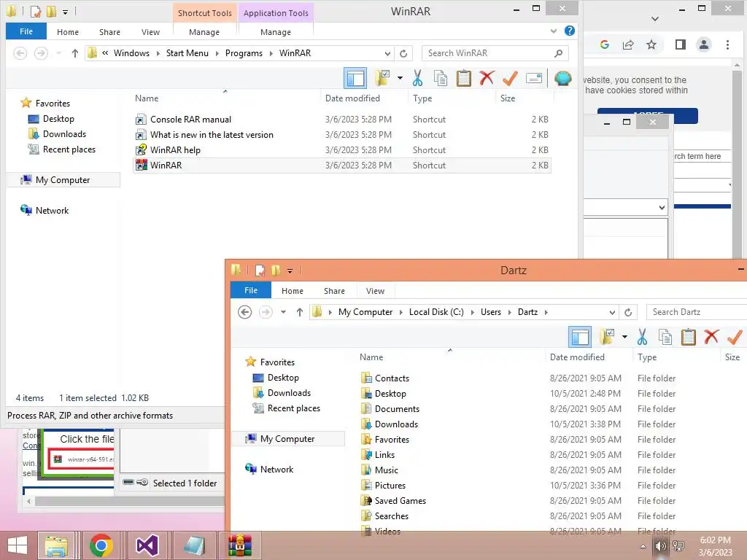Sort by Date modified column in WinRAR window

click(352, 98)
